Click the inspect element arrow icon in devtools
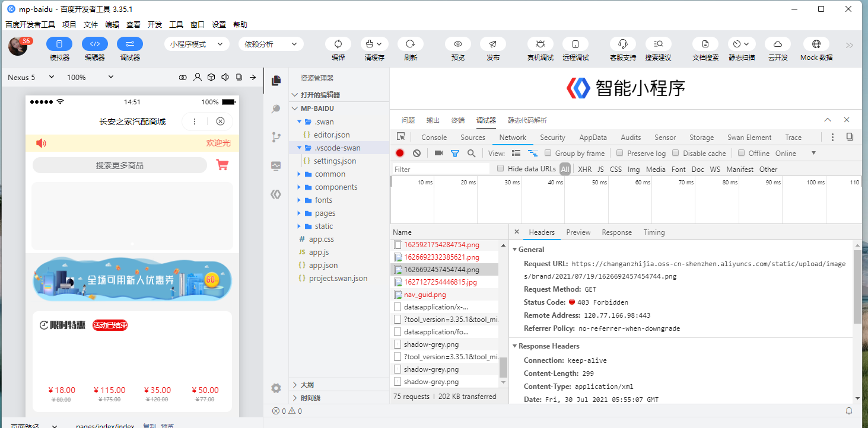 (x=401, y=137)
